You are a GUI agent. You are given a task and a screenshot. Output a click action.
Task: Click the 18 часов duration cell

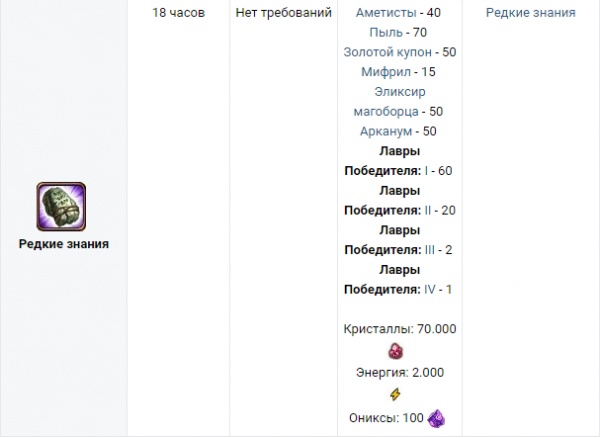(178, 13)
